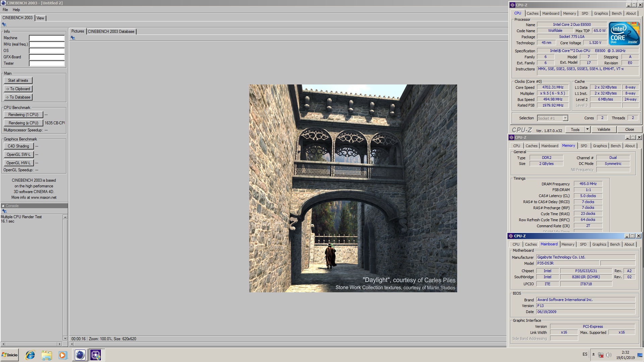
Task: Run the OpenGL HW-L test
Action: pyautogui.click(x=18, y=163)
